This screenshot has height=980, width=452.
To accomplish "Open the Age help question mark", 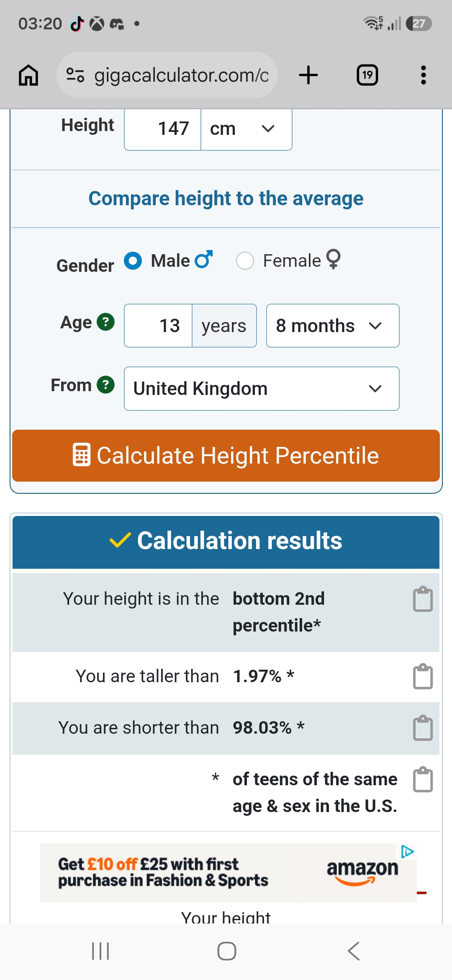I will pyautogui.click(x=105, y=322).
